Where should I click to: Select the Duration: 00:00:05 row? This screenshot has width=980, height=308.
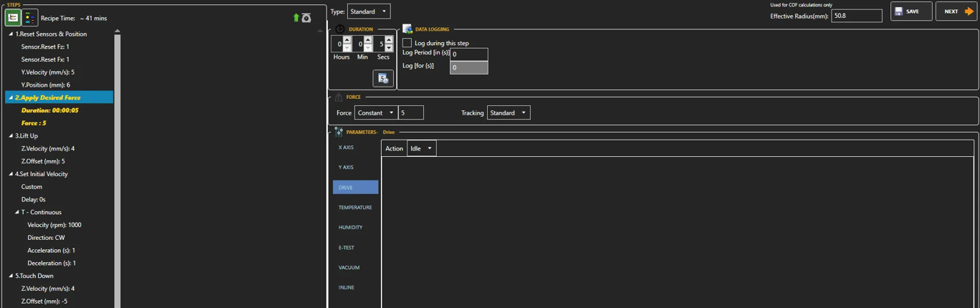[x=50, y=110]
